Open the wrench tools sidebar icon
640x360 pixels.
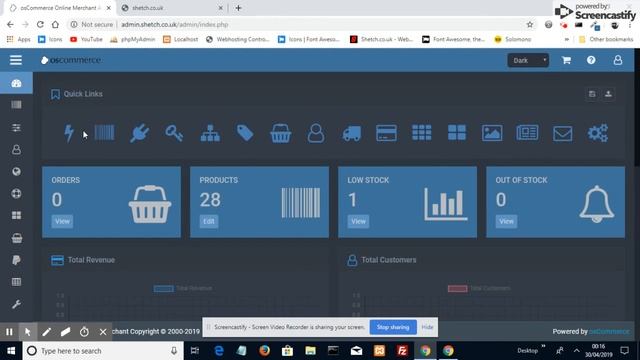16,304
